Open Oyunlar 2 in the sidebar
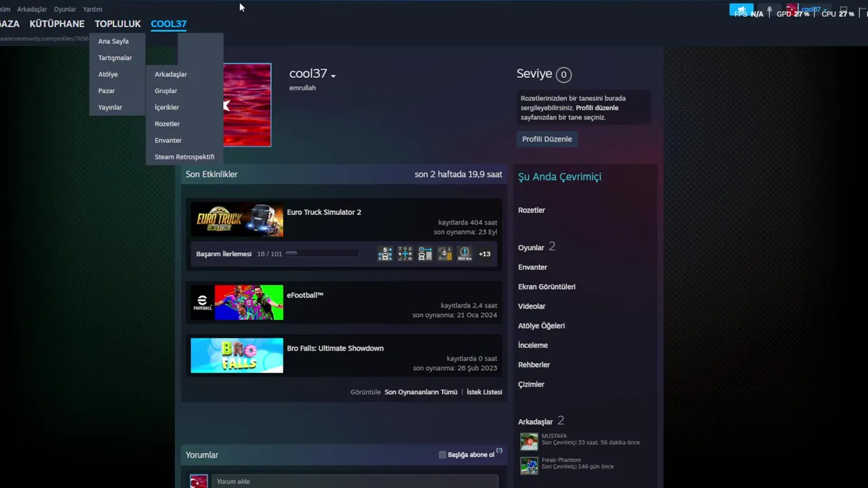The image size is (868, 488). point(536,247)
